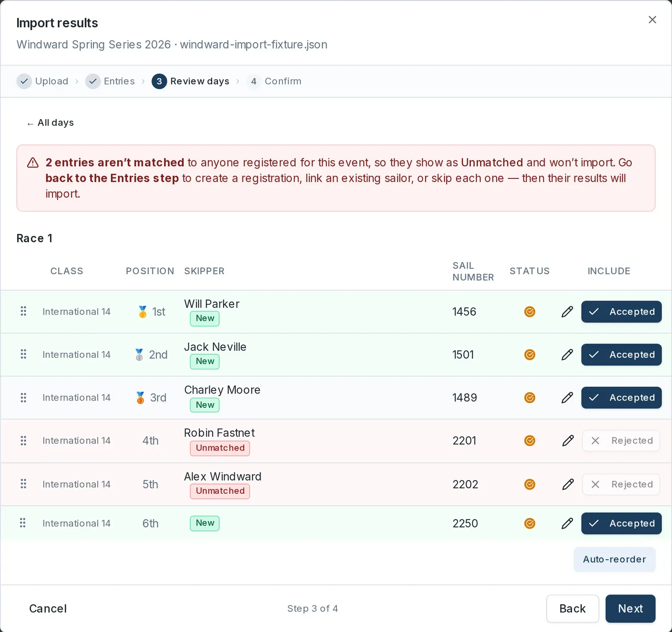Click the POSITION column header
This screenshot has height=632, width=672.
click(150, 271)
